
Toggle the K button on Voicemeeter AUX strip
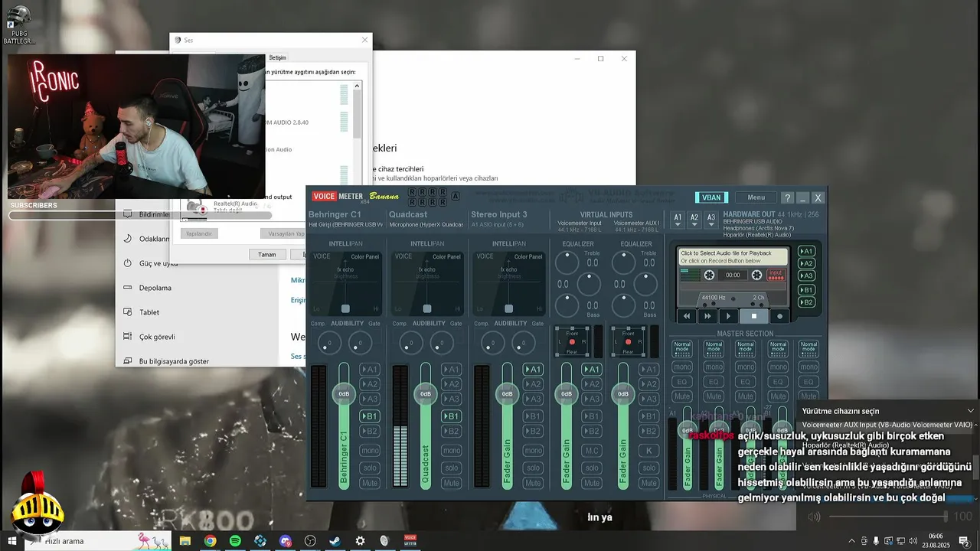point(648,451)
